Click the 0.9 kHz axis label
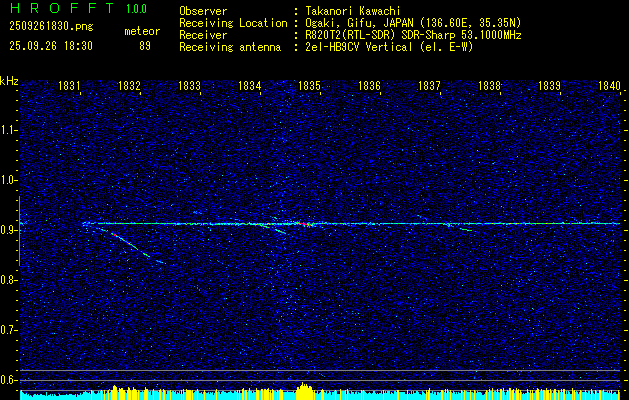The image size is (629, 400). point(9,230)
